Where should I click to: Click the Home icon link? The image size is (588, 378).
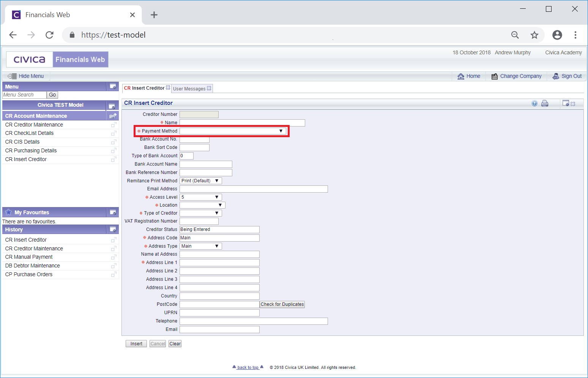461,76
